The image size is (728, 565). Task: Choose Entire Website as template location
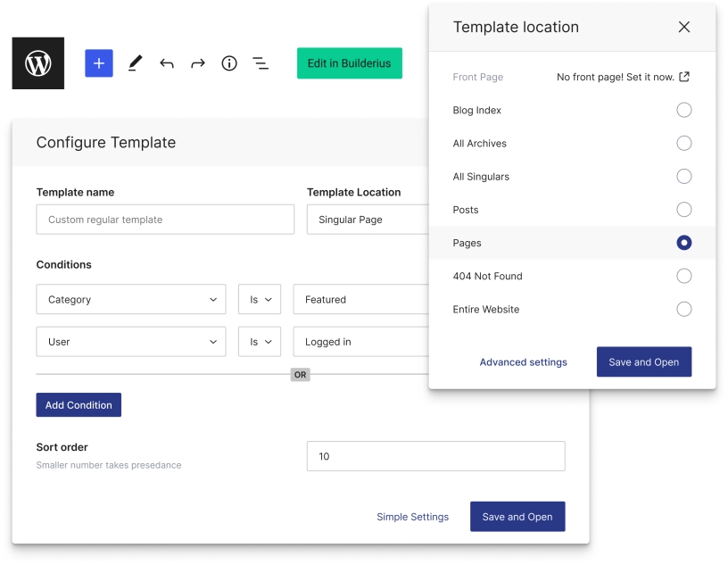(684, 309)
